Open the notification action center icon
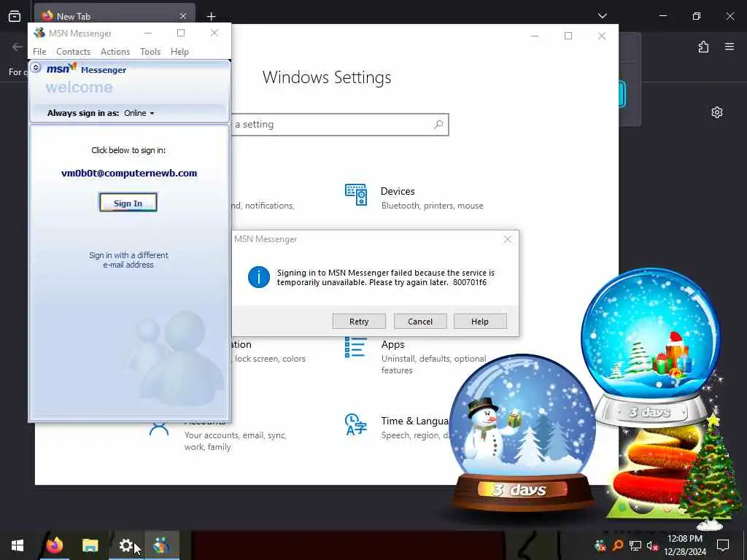 [723, 545]
